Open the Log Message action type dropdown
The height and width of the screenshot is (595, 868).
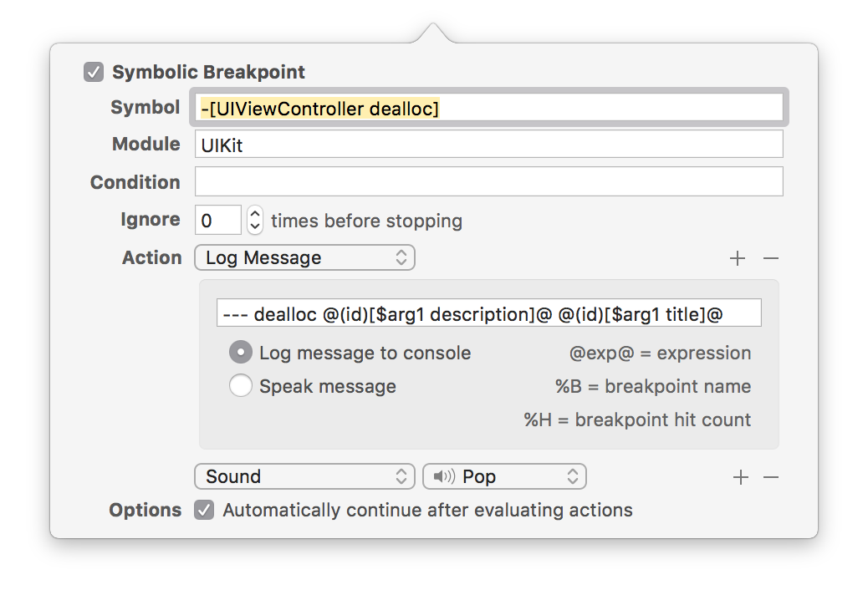tap(304, 257)
